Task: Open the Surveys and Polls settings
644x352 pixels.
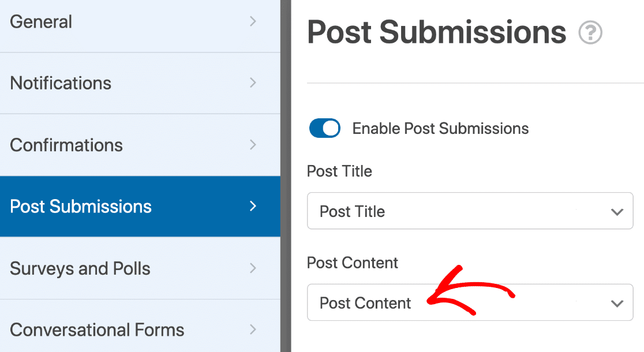Action: click(x=140, y=268)
